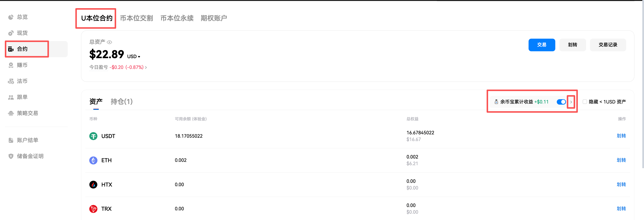Turn off the 余币宝 earnings switch
The height and width of the screenshot is (220, 644).
561,102
